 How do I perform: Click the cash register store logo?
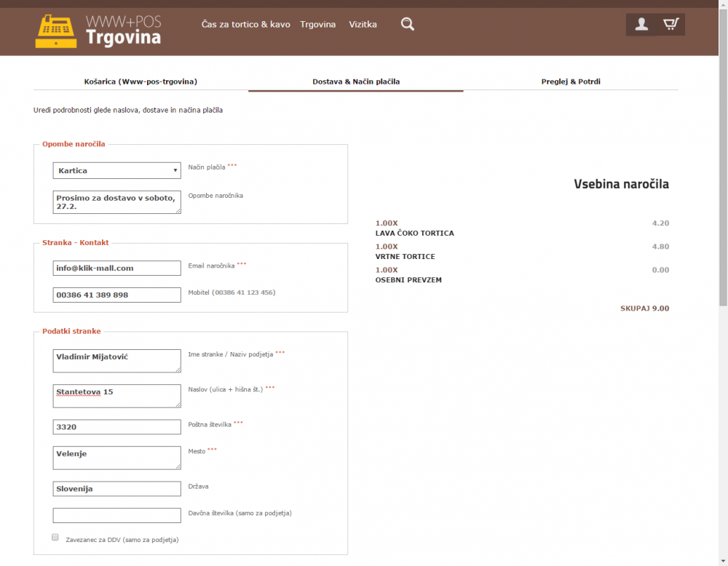click(x=55, y=31)
